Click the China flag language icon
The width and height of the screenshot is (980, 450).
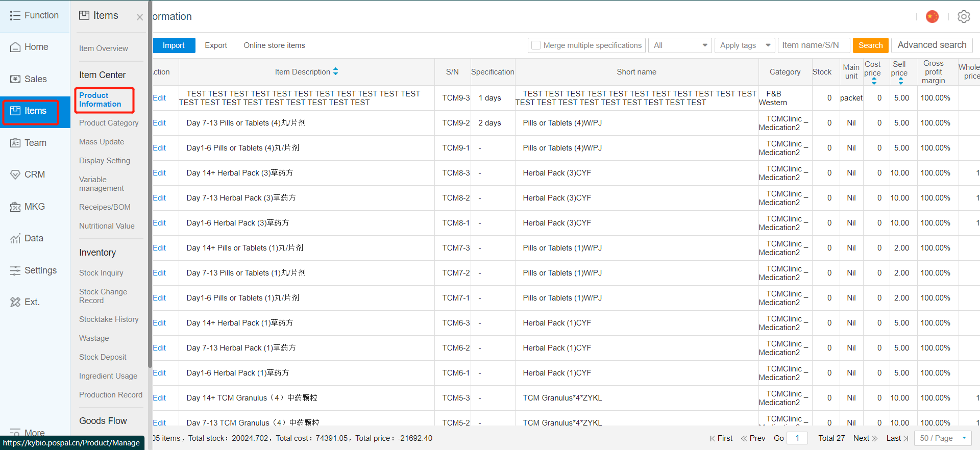click(932, 16)
